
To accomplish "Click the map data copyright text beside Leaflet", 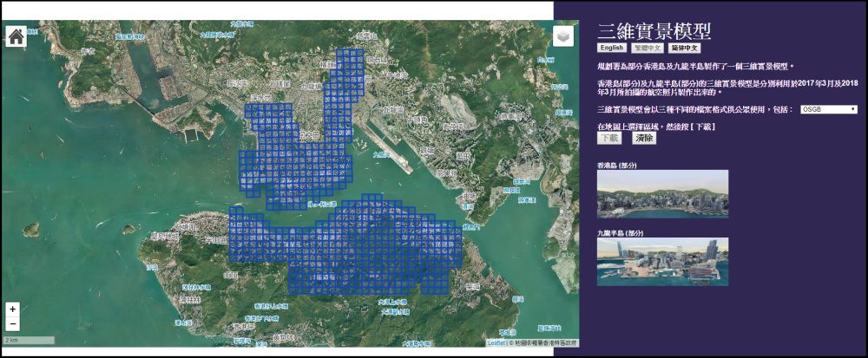I will [x=542, y=342].
